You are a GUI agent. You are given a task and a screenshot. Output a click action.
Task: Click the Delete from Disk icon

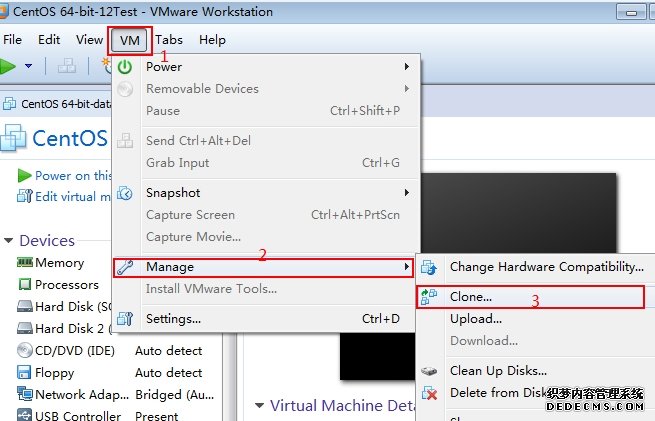pyautogui.click(x=429, y=394)
